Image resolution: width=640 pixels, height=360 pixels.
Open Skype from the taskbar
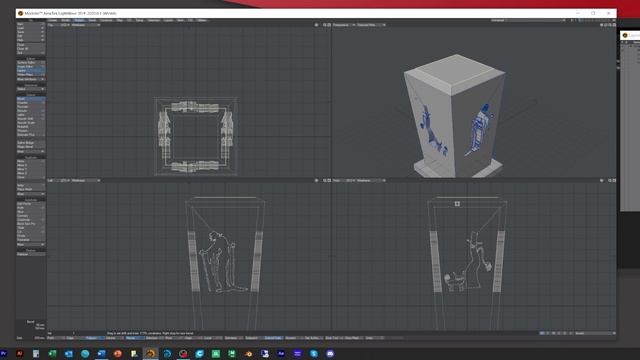click(x=314, y=353)
